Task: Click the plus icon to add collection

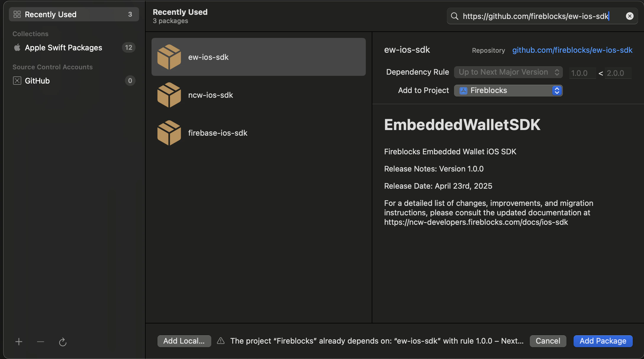Action: coord(19,342)
